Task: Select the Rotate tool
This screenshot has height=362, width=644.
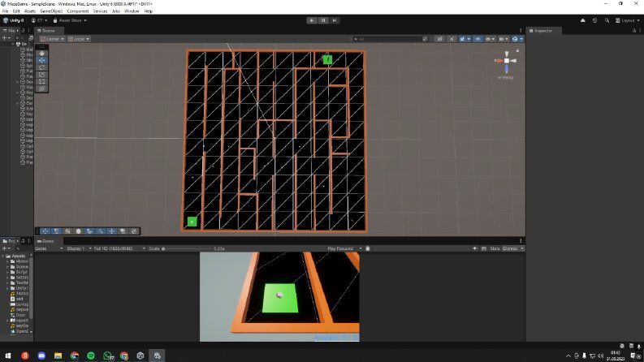Action: click(x=42, y=67)
